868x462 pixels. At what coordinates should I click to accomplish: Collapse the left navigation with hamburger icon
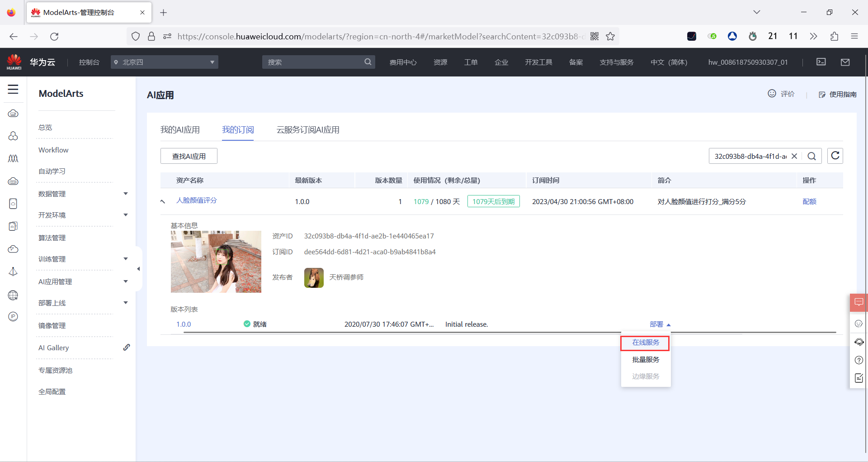(13, 90)
